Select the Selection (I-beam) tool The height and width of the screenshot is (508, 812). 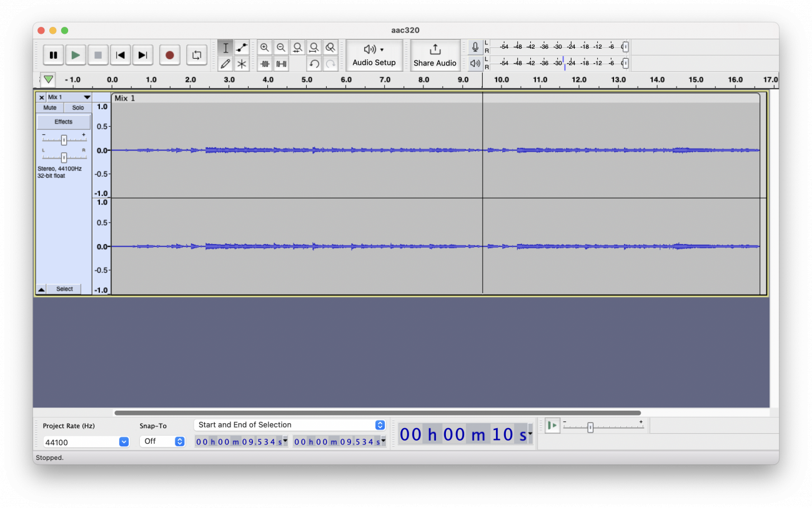pos(225,47)
